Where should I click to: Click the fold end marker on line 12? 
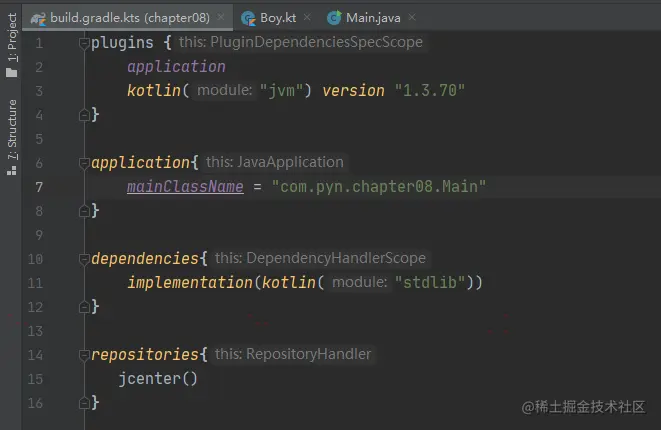click(x=84, y=307)
